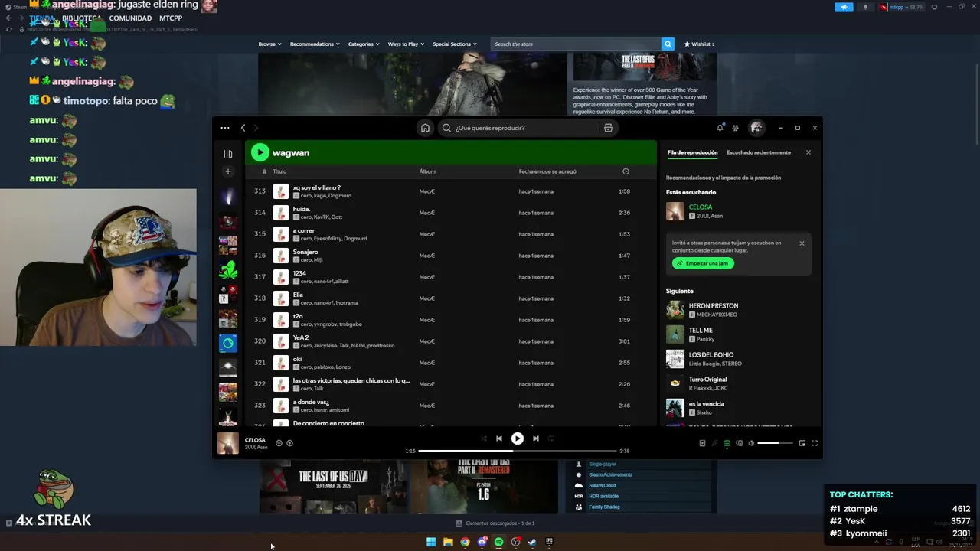
Task: Sort by Título column header
Action: (x=279, y=171)
